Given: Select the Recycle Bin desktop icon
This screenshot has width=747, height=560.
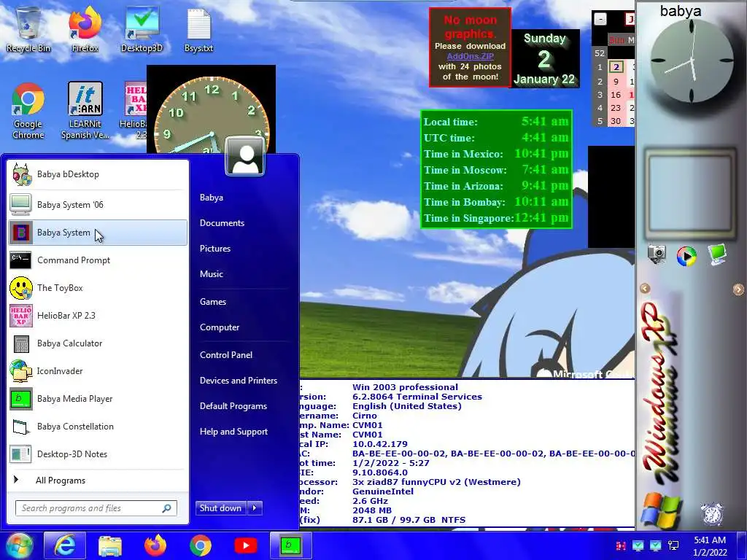Looking at the screenshot, I should point(28,29).
